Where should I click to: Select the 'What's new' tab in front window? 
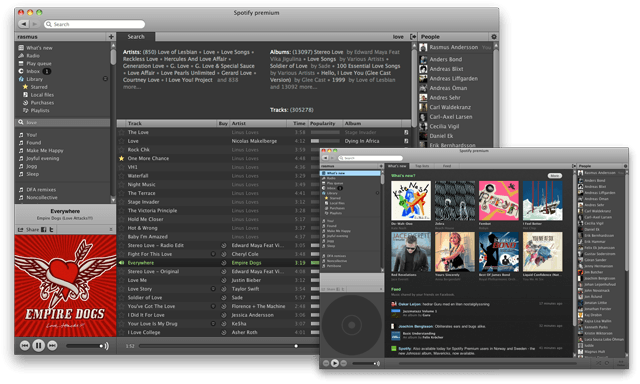coord(397,166)
